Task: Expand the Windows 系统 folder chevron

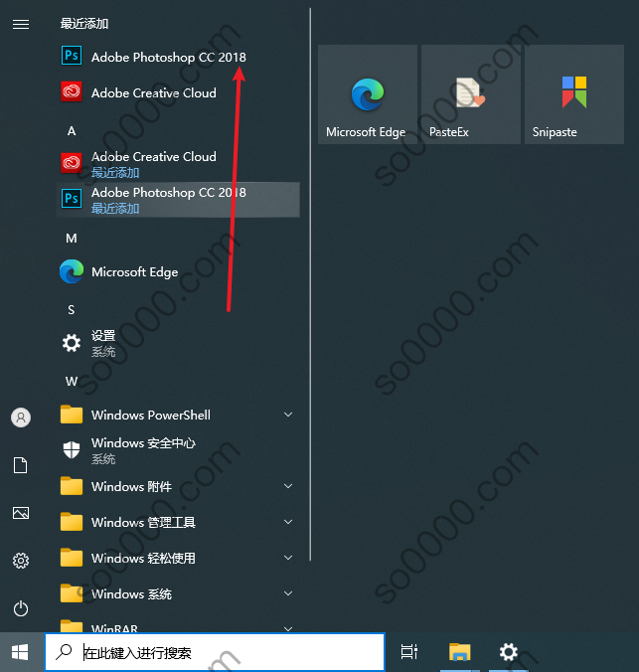Action: [x=288, y=593]
